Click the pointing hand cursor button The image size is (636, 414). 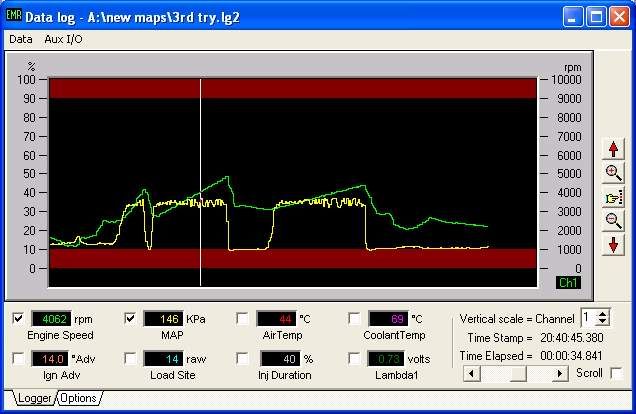(x=614, y=197)
